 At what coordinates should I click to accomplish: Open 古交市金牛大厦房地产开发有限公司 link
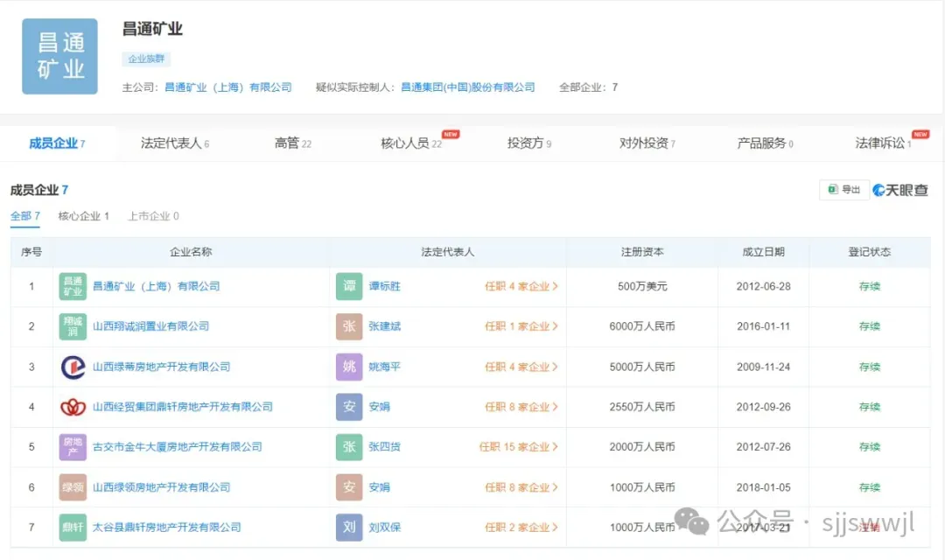pyautogui.click(x=177, y=446)
